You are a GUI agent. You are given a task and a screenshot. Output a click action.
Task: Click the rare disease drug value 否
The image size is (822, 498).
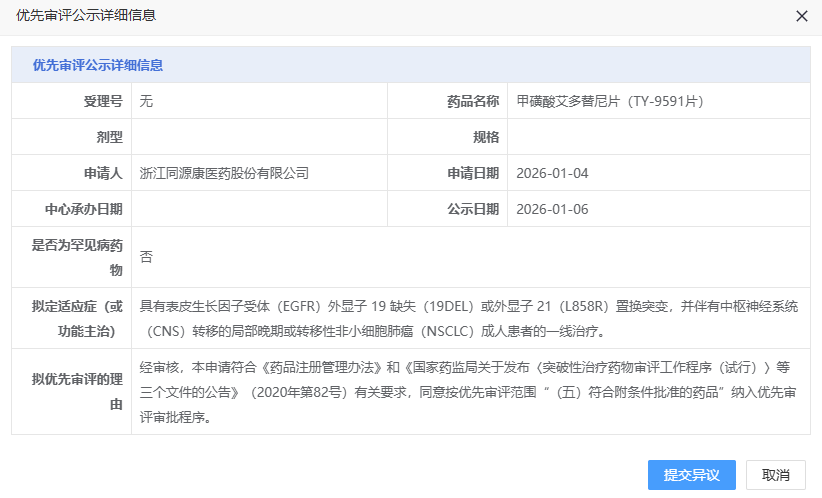pyautogui.click(x=147, y=256)
